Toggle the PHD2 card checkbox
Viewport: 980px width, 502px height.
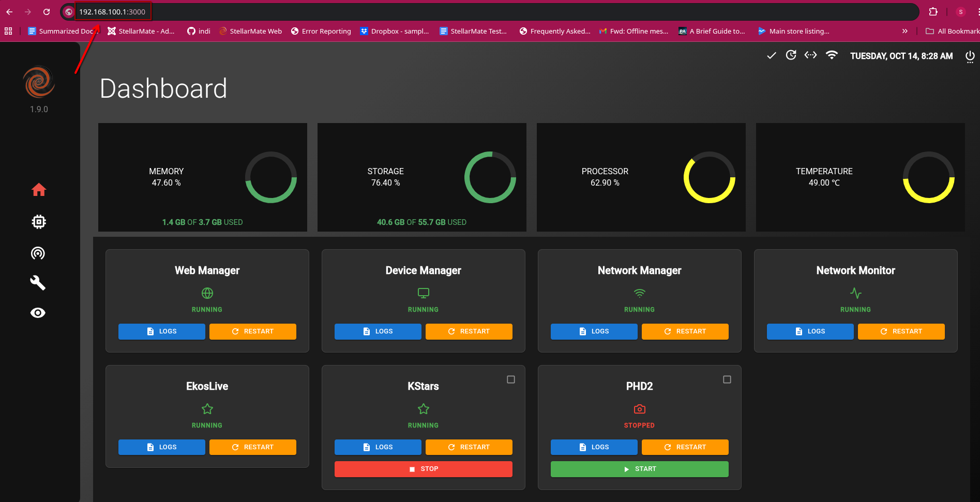pos(727,379)
